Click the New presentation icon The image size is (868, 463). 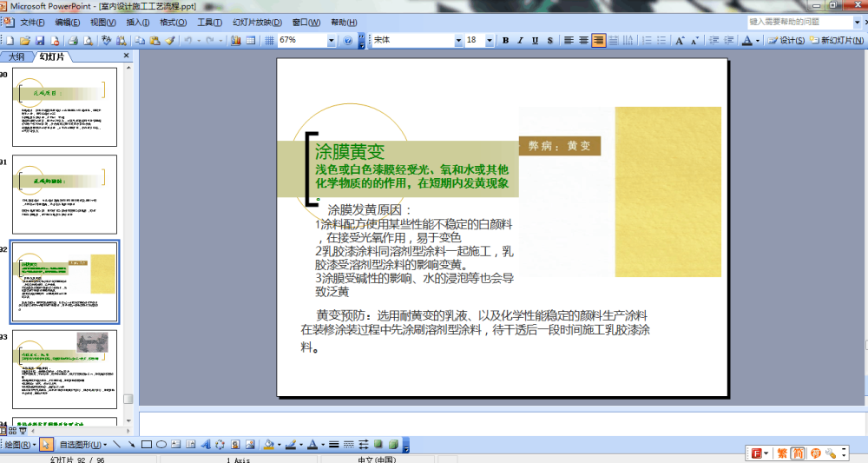[x=10, y=41]
